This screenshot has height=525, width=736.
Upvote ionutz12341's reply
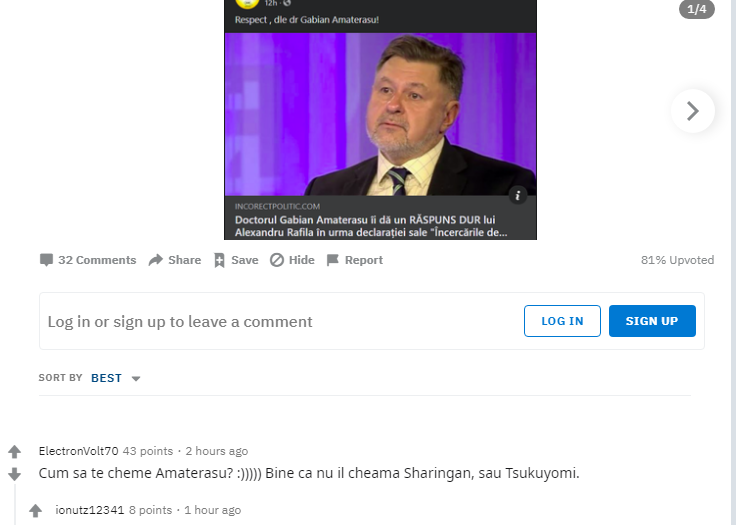(x=36, y=510)
